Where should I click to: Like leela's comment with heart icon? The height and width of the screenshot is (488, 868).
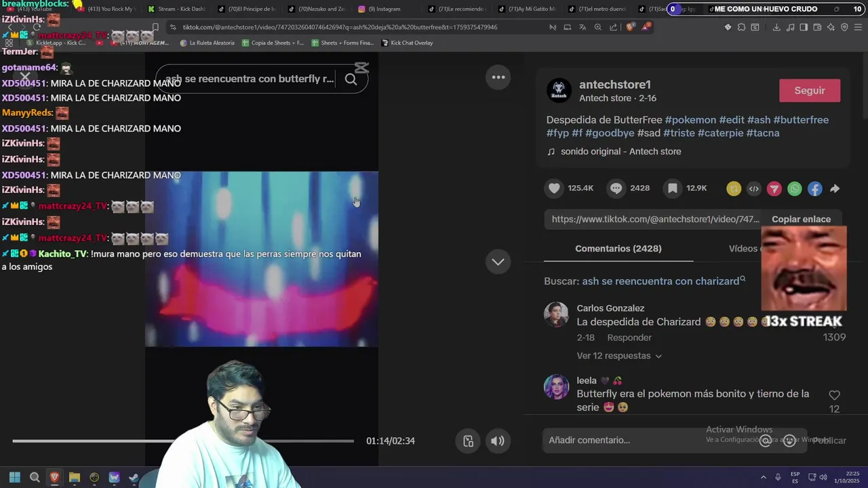[x=834, y=395]
